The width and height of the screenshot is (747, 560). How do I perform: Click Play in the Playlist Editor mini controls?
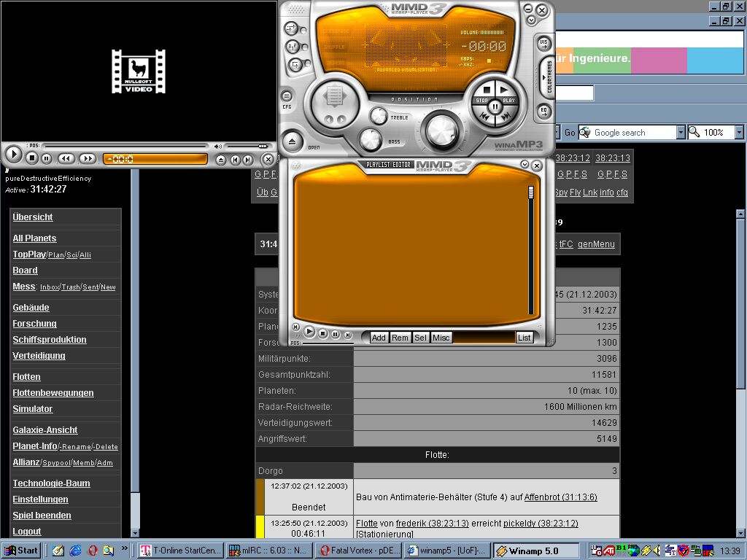coord(309,332)
